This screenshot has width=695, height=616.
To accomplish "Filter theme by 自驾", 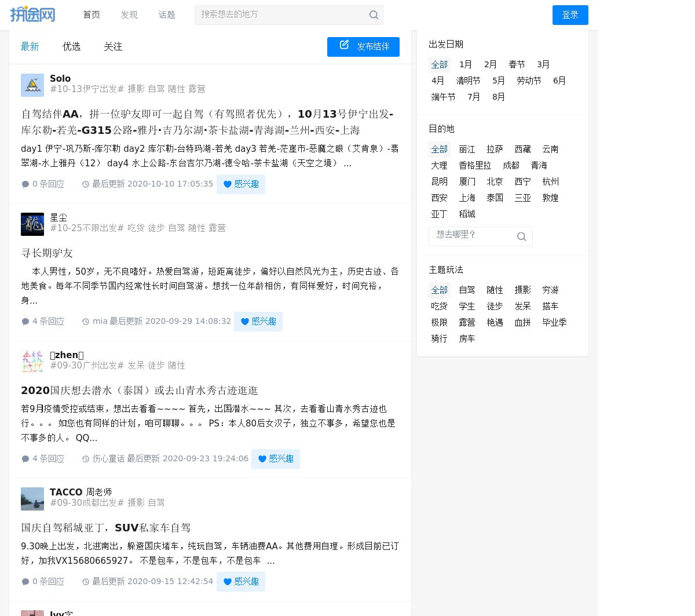I will (x=467, y=290).
